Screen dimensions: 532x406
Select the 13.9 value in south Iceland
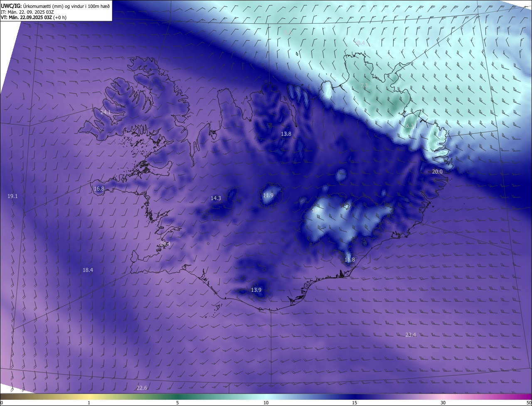click(x=256, y=290)
